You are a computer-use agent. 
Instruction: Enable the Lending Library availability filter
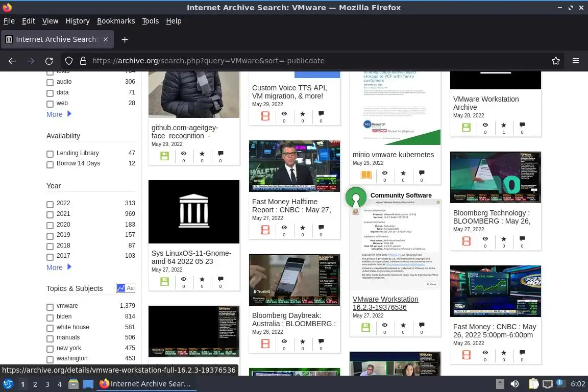50,154
